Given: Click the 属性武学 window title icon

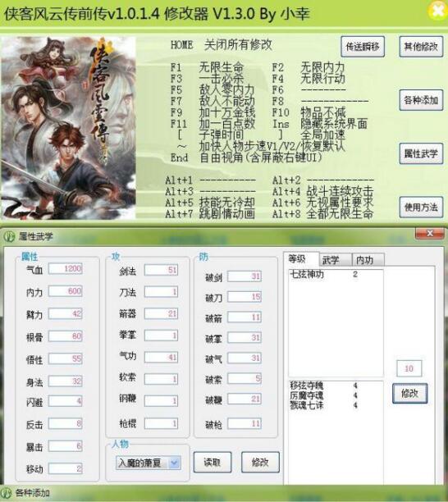Looking at the screenshot, I should [x=10, y=236].
